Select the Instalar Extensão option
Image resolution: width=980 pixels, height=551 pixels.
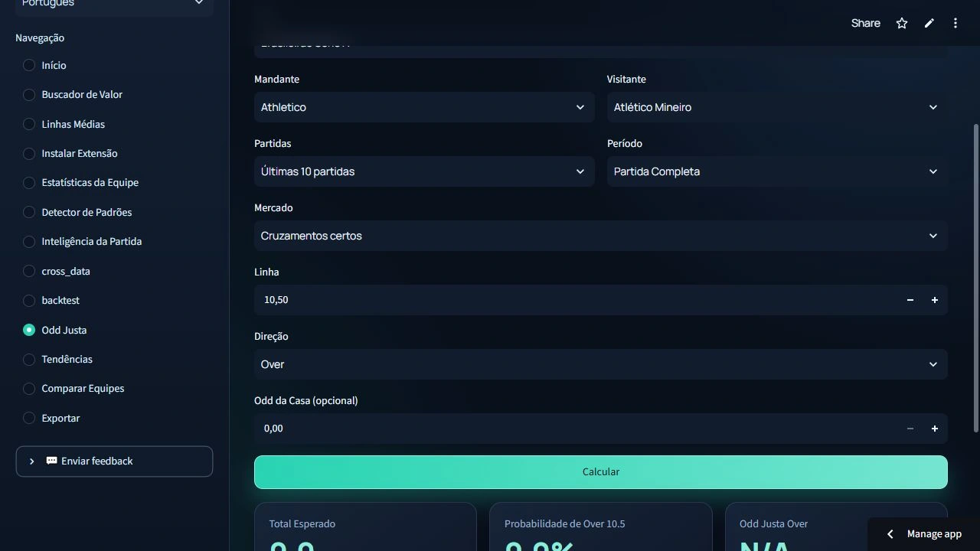pos(70,153)
